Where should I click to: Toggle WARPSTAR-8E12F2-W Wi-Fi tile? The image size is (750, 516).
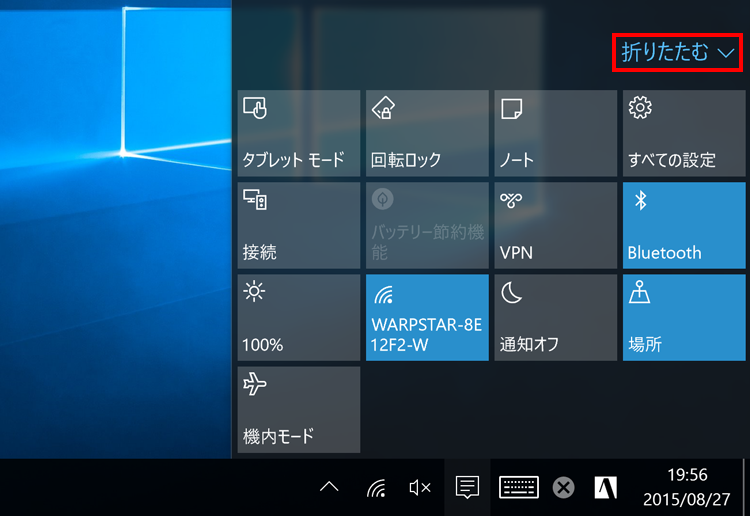pos(427,317)
